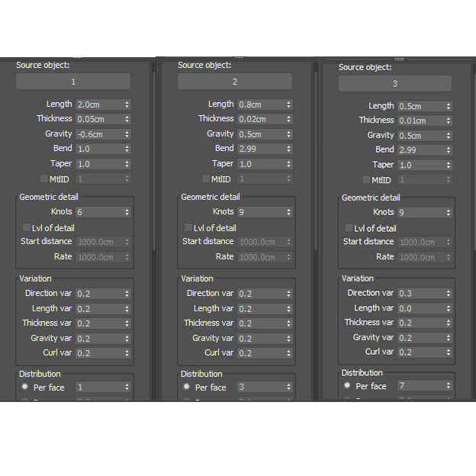Adjust Curl var spinner in panel 1
Viewport: 476px width, 476px height.
pos(127,353)
